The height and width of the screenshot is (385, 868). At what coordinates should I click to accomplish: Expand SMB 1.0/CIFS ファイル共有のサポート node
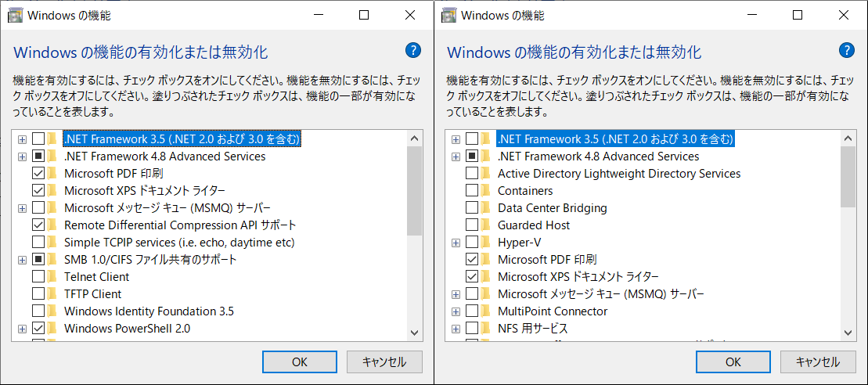click(22, 260)
